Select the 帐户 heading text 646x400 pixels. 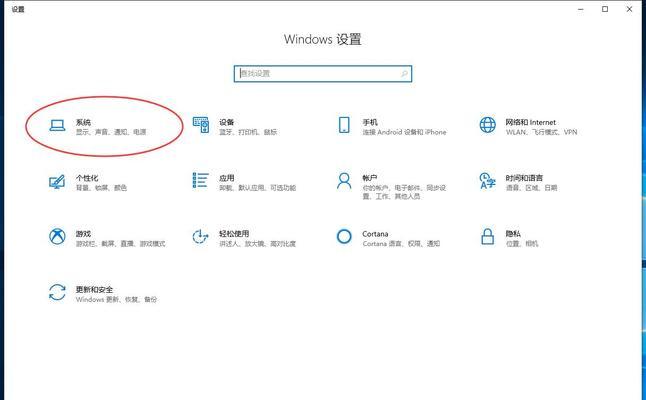coord(370,178)
